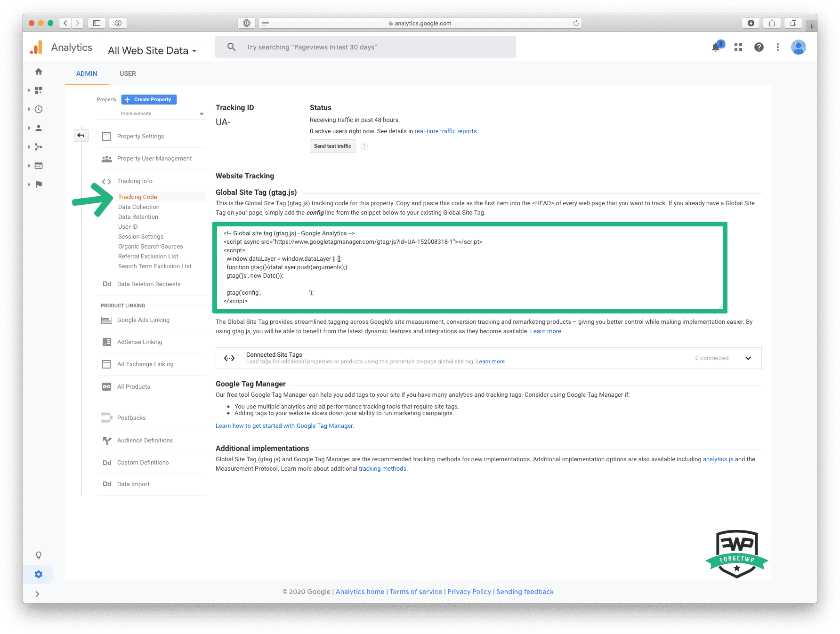Open the Acquisition branching icon
Image resolution: width=840 pixels, height=634 pixels.
click(x=39, y=147)
